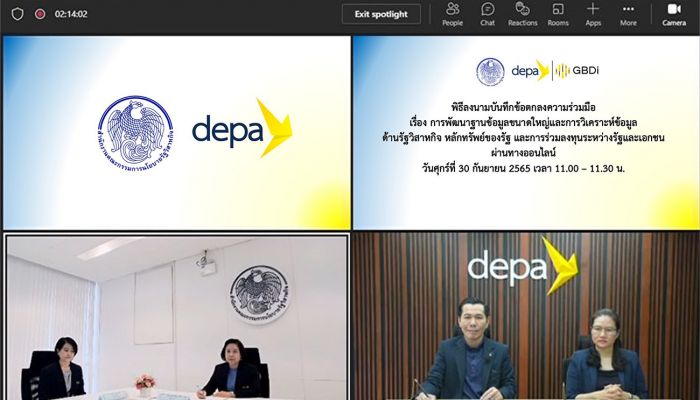The image size is (700, 400).
Task: Select the depa office video tile
Action: coord(526,316)
